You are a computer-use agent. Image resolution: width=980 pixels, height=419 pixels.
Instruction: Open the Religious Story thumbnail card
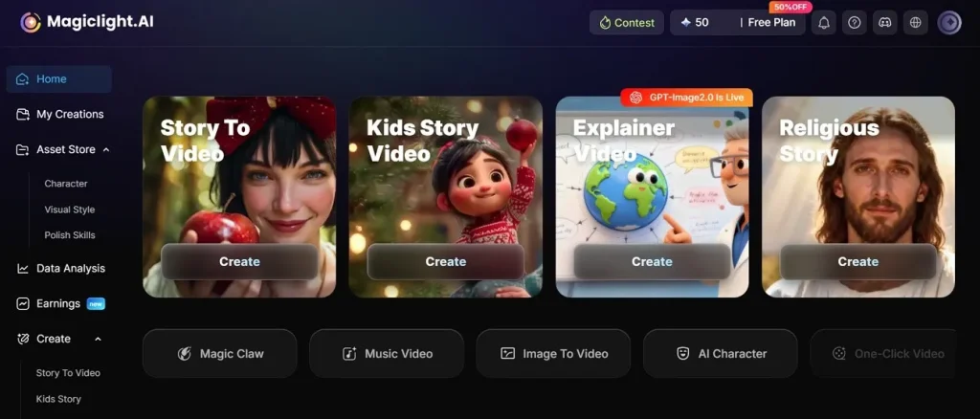[858, 197]
